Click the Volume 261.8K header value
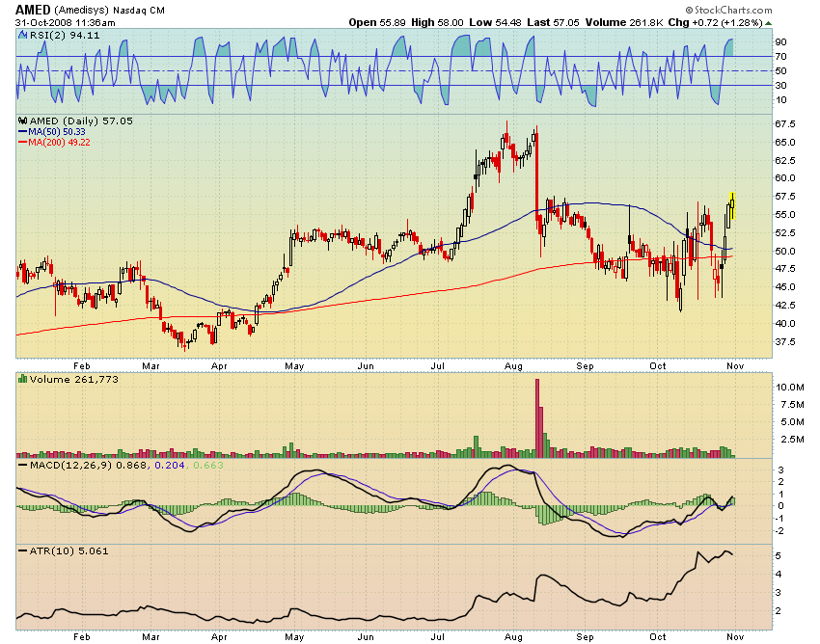This screenshot has height=644, width=820. 624,22
